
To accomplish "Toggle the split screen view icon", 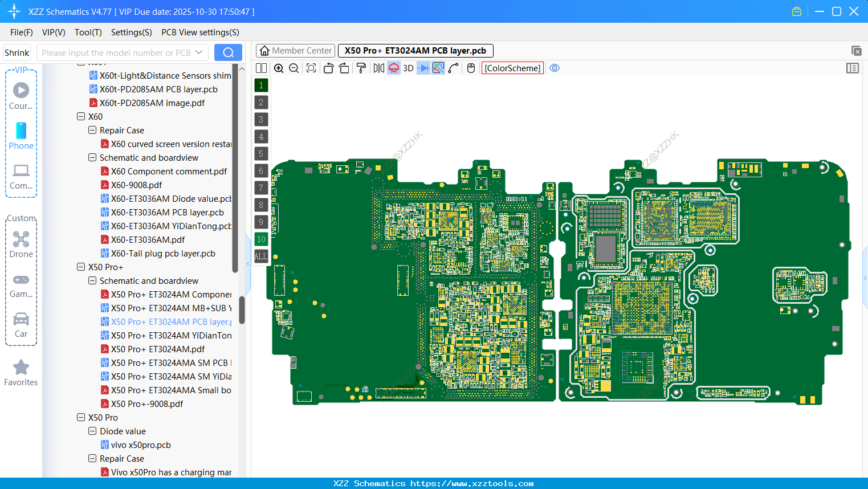I will [x=261, y=68].
